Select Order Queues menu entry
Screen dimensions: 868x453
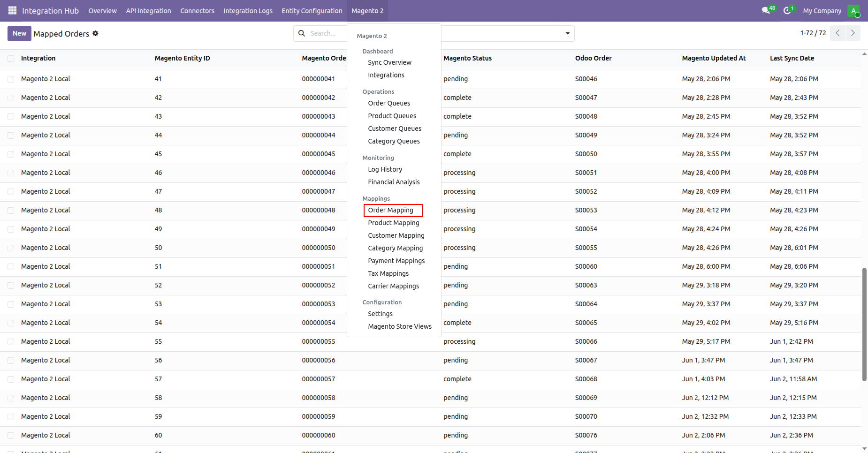pyautogui.click(x=389, y=103)
